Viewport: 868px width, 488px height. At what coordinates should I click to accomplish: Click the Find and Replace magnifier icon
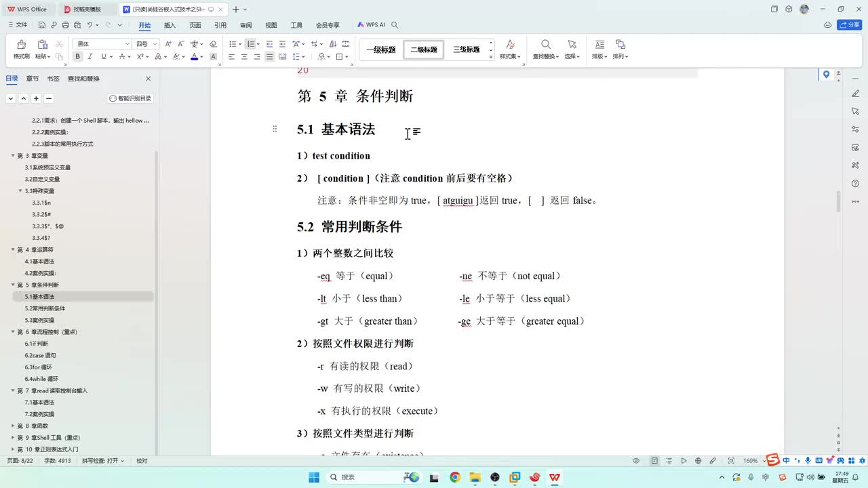pyautogui.click(x=546, y=44)
